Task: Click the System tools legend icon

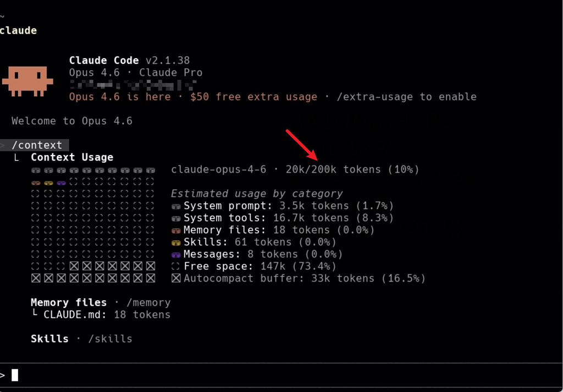Action: click(176, 219)
